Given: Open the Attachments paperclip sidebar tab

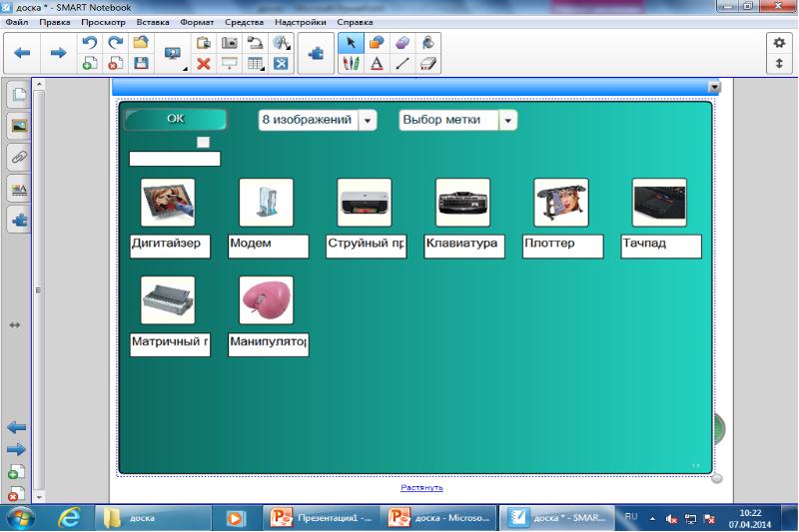Looking at the screenshot, I should pyautogui.click(x=18, y=157).
